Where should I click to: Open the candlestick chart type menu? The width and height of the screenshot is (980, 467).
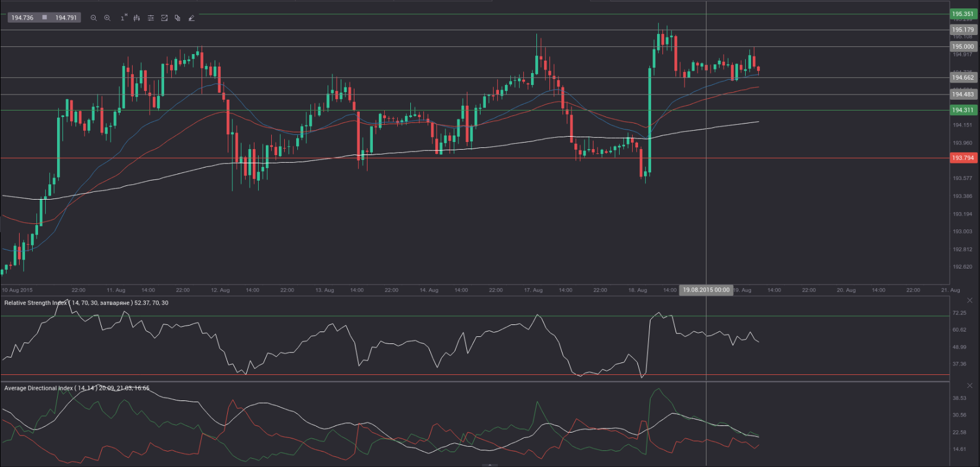(137, 18)
